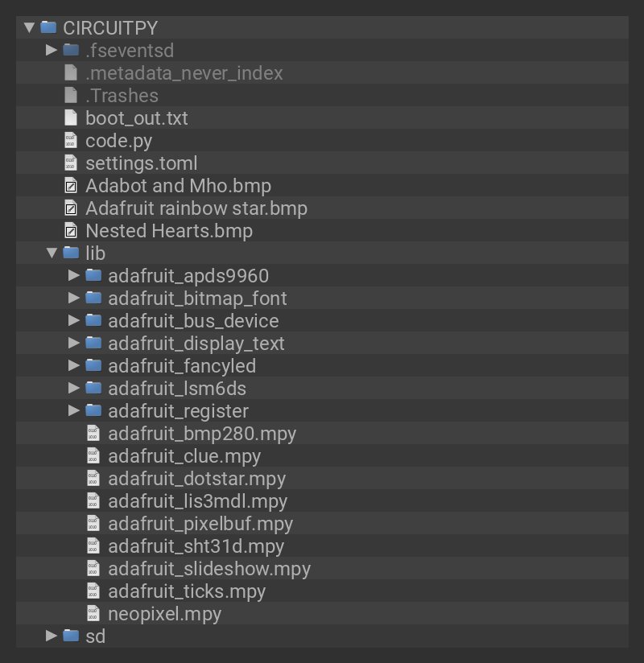Click the adafruit_fancyled folder icon
The image size is (644, 663).
pos(94,365)
